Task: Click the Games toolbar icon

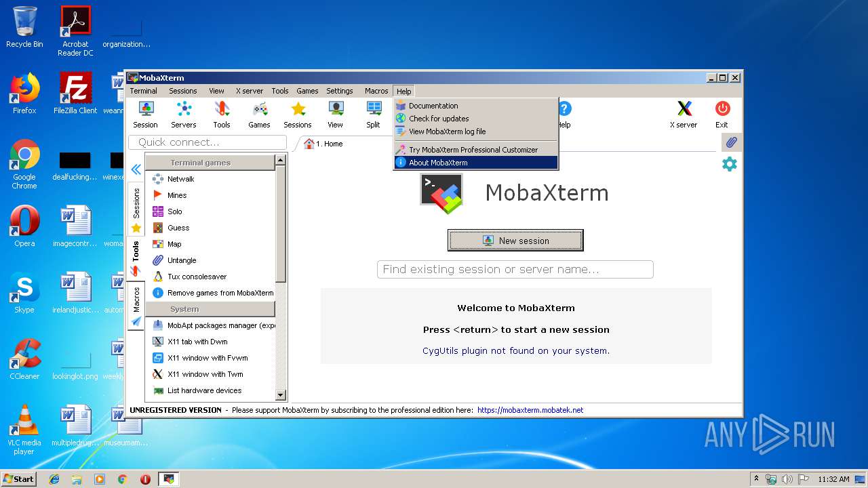Action: point(259,115)
